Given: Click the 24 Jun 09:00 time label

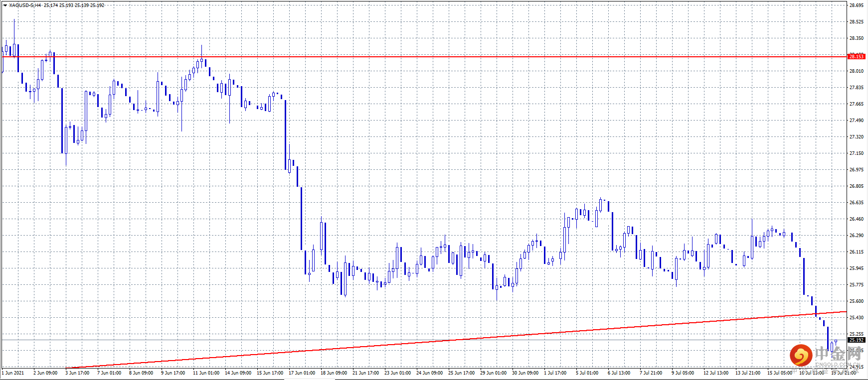Looking at the screenshot, I should (x=429, y=373).
